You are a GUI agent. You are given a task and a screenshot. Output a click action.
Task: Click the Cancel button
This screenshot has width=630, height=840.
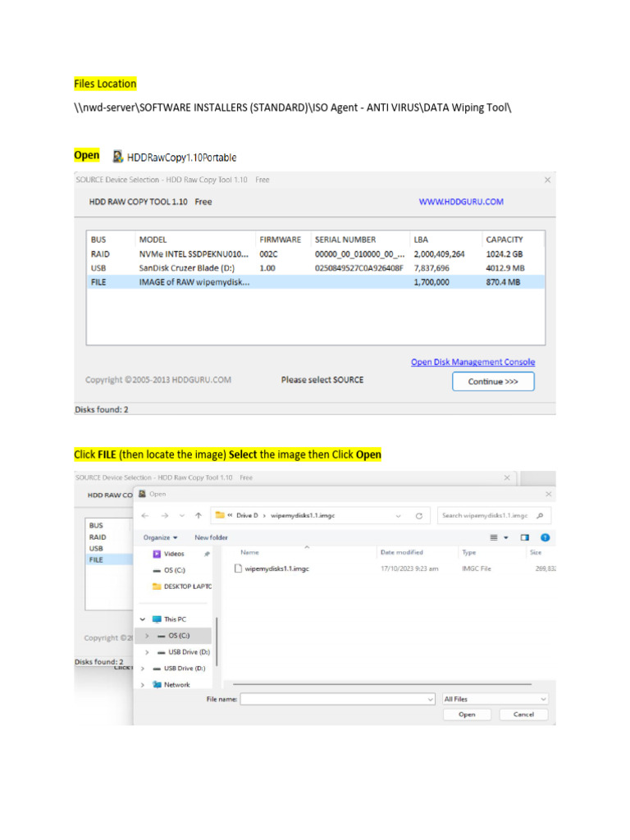tap(523, 714)
